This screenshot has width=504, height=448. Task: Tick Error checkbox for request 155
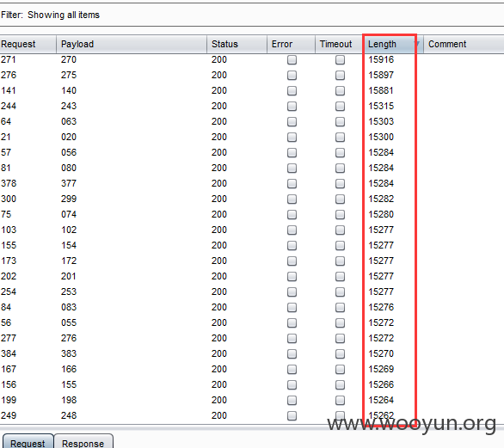292,246
